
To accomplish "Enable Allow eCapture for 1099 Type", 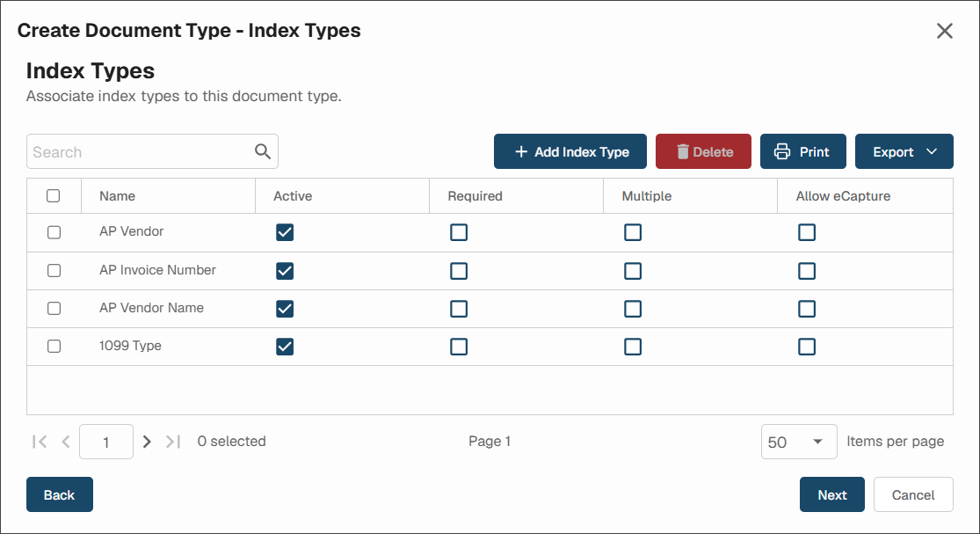I will [807, 347].
